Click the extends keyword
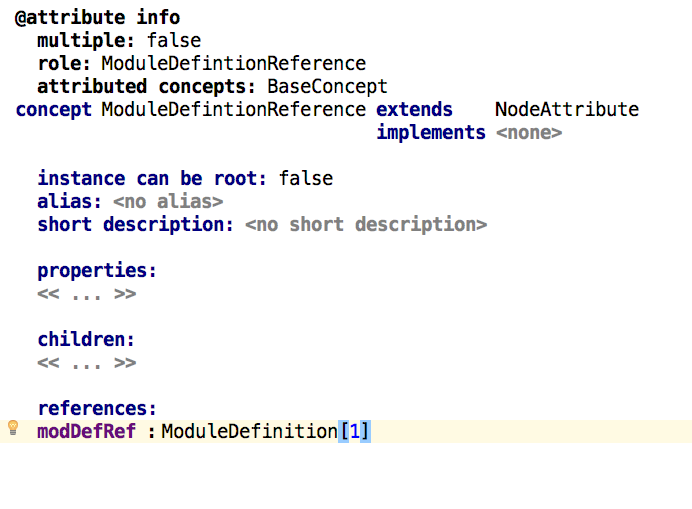Viewport: 692px width, 509px height. [414, 110]
